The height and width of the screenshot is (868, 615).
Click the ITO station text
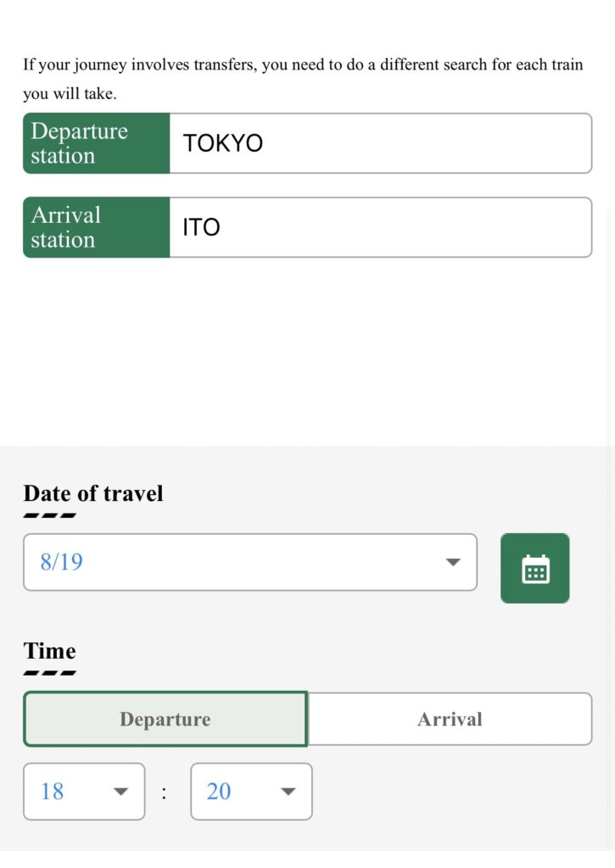tap(201, 227)
